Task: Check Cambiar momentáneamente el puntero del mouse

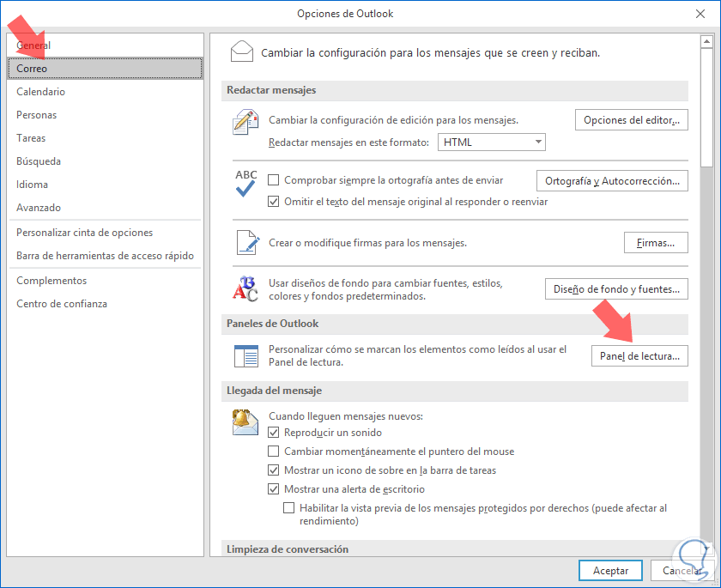Action: pyautogui.click(x=274, y=451)
